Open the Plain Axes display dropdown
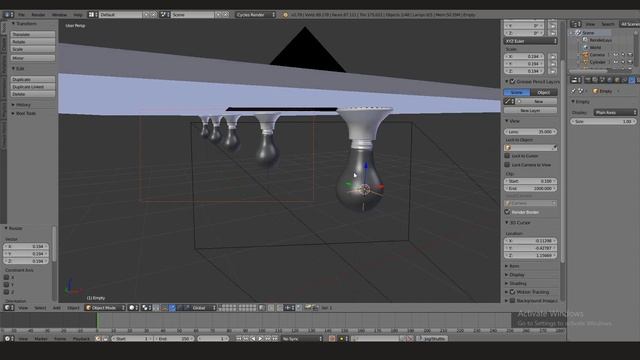 coord(615,112)
